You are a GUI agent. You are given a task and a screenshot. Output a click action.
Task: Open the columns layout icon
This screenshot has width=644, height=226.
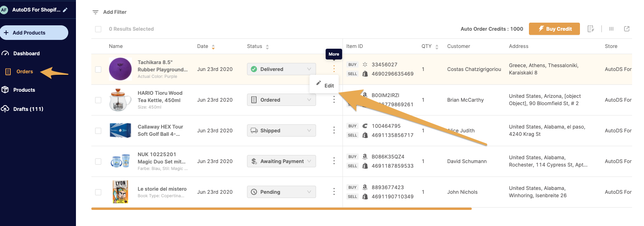[x=611, y=29]
